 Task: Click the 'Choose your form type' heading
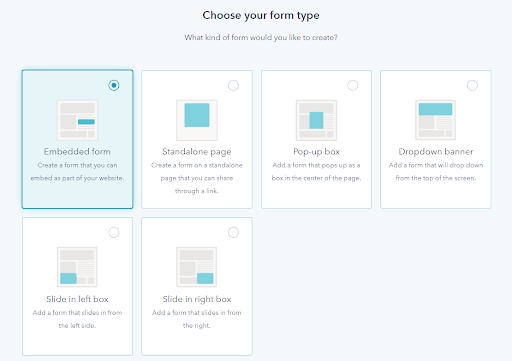coord(261,15)
